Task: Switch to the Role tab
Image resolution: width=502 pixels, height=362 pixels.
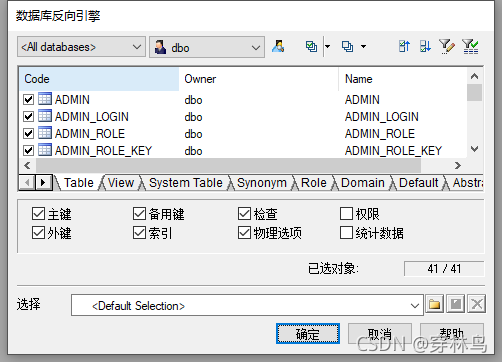Action: (314, 183)
